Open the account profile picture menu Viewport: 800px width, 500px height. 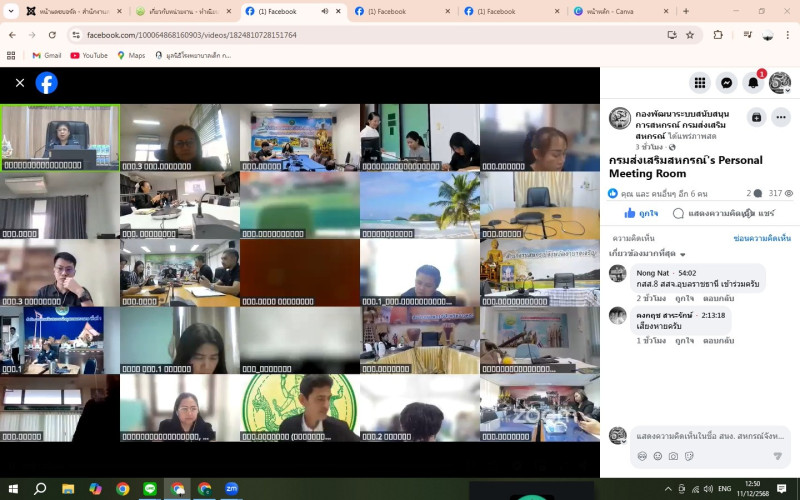tap(780, 83)
